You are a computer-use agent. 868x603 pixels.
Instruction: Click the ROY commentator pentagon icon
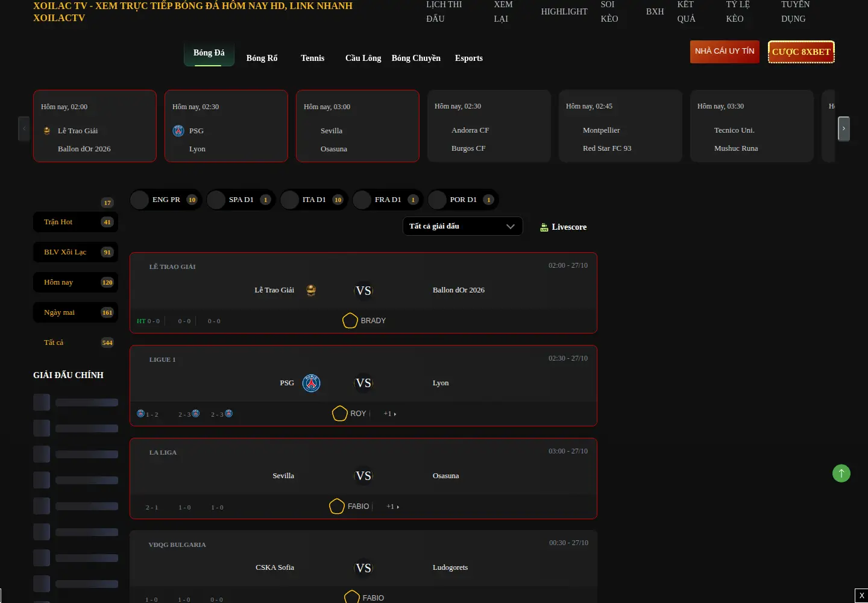click(340, 414)
